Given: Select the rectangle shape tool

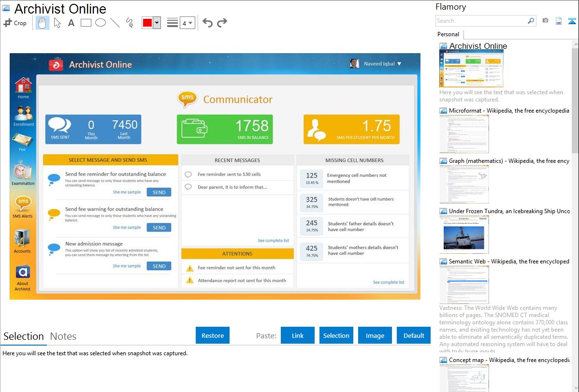Looking at the screenshot, I should click(86, 23).
